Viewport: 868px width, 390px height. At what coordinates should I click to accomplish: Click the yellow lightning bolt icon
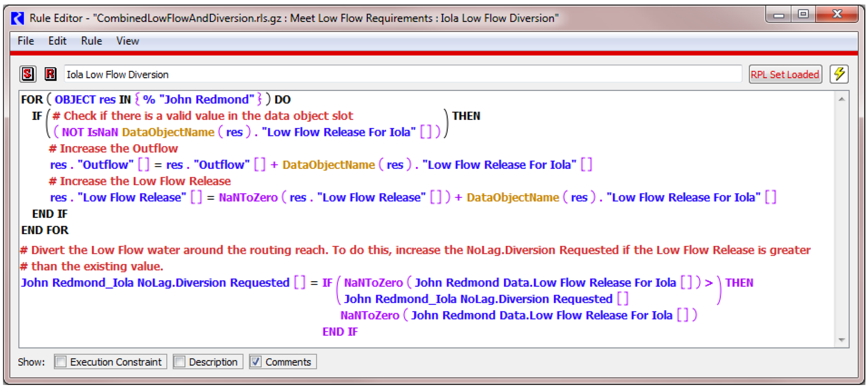(x=839, y=74)
